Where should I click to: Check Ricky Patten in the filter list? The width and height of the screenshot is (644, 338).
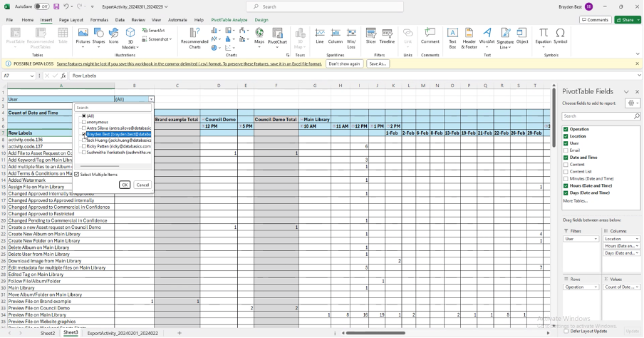coord(84,146)
